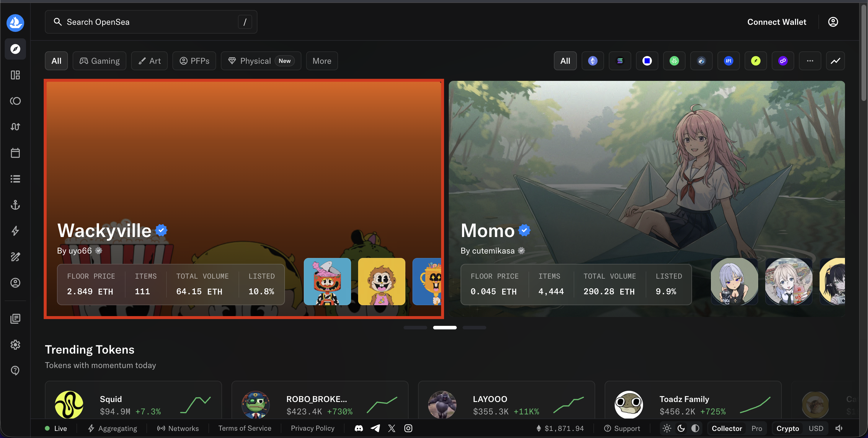868x438 pixels.
Task: Filter by Ethereum chain icon
Action: 593,61
